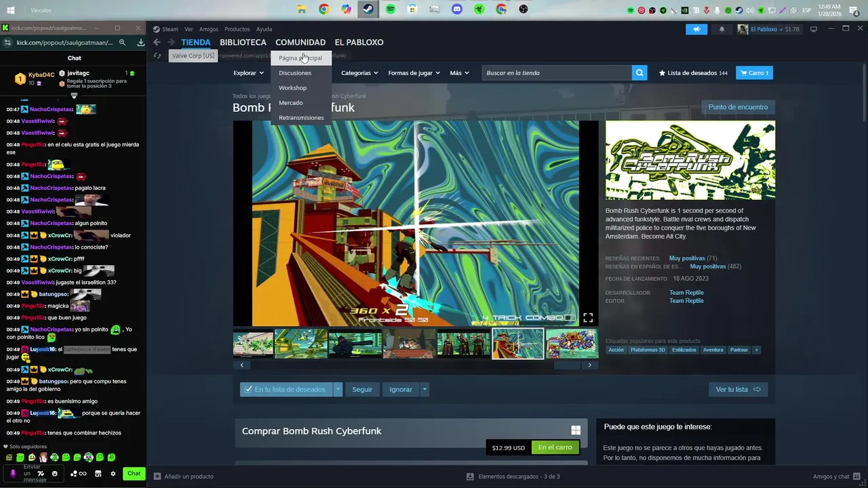Viewport: 868px width, 488px height.
Task: Enter Steam Big Picture mode icon
Action: [x=814, y=29]
